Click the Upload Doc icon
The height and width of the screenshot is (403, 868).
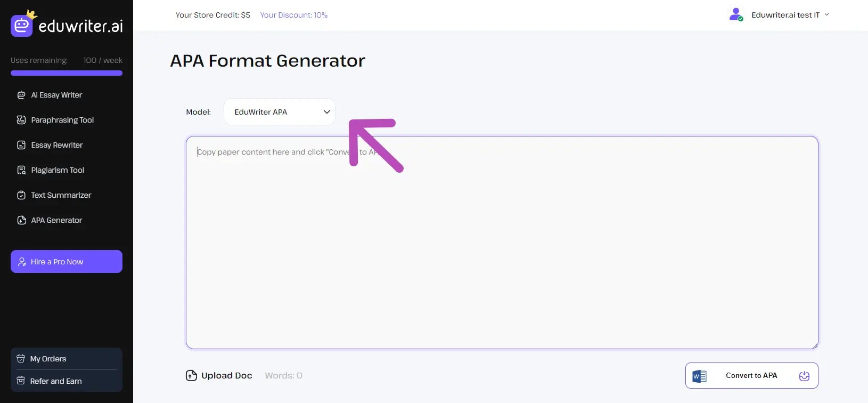click(191, 375)
